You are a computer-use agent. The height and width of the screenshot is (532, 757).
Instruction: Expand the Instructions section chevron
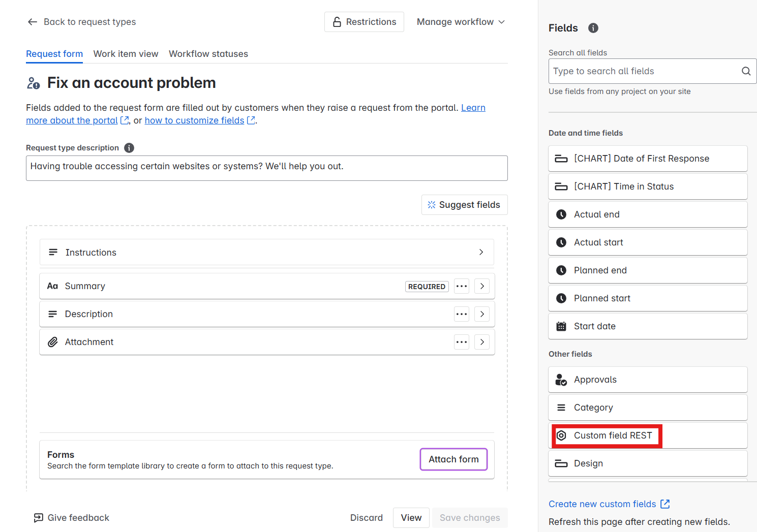(x=481, y=252)
